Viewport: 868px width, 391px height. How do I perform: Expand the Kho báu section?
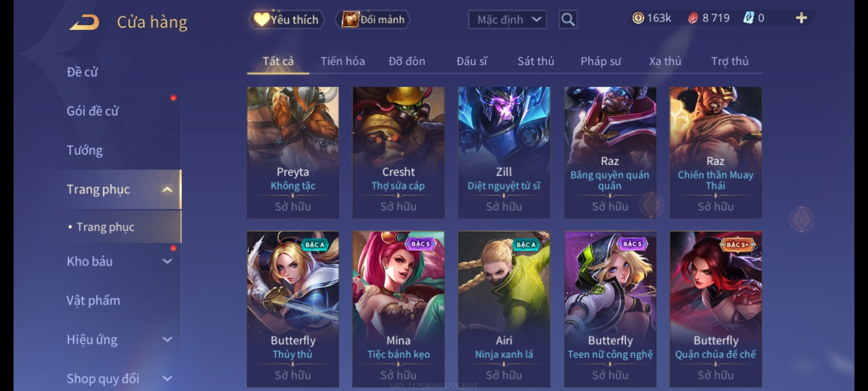[167, 261]
